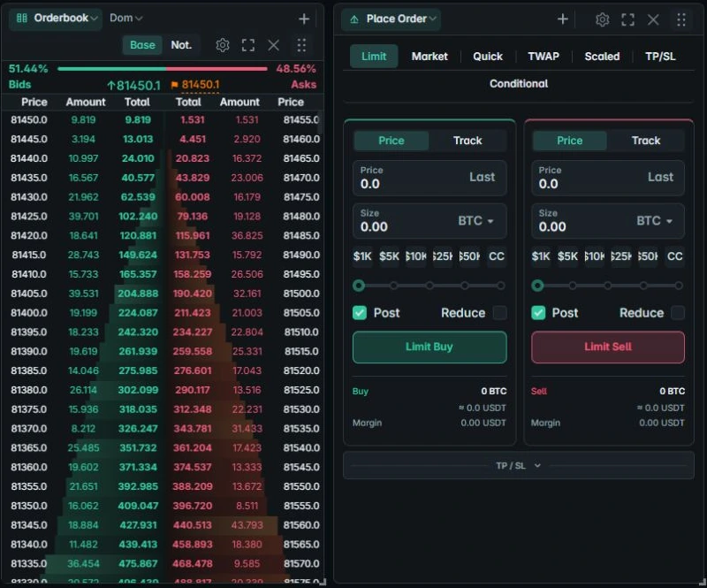
Task: Click the Orderbook grid icon
Action: [21, 18]
